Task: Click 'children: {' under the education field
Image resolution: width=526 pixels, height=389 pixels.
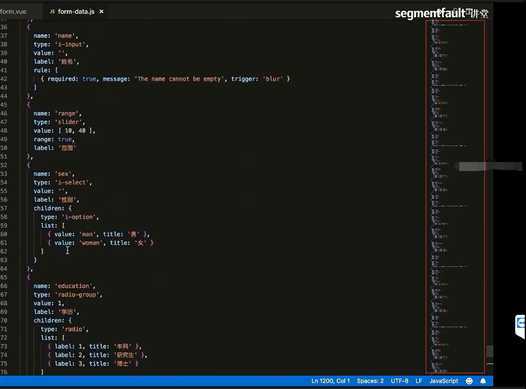Action: pyautogui.click(x=52, y=320)
